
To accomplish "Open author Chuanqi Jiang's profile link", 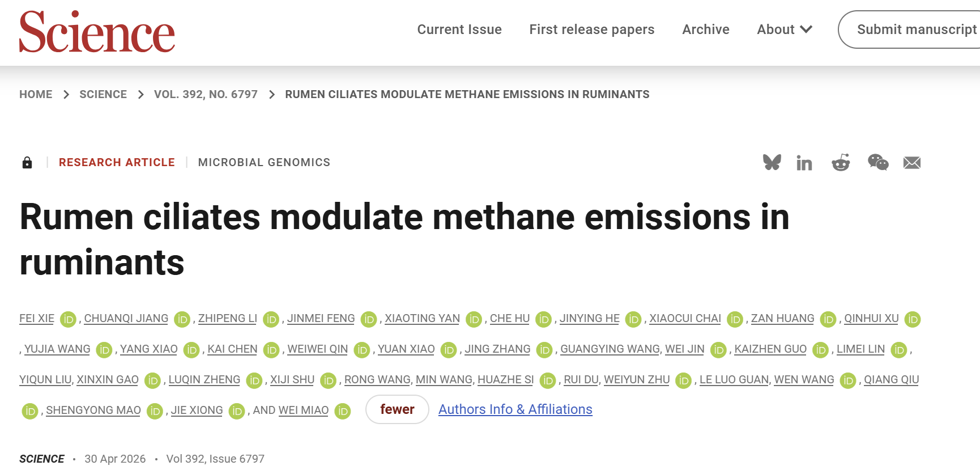I will [126, 319].
